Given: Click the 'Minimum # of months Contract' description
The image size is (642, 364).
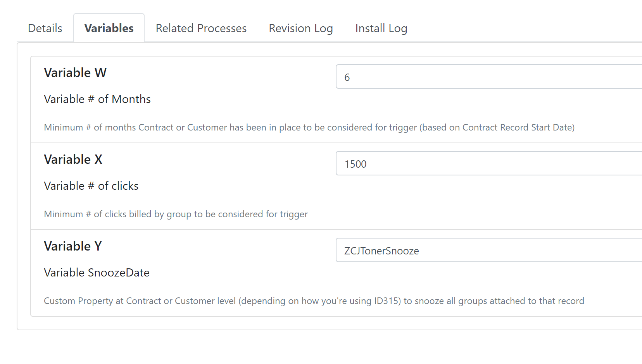Looking at the screenshot, I should point(309,127).
